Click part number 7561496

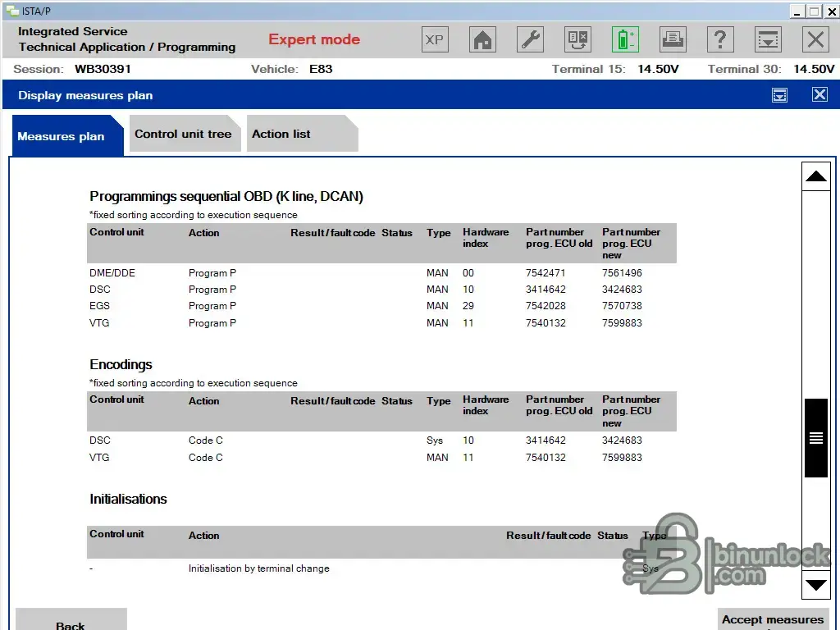point(622,273)
